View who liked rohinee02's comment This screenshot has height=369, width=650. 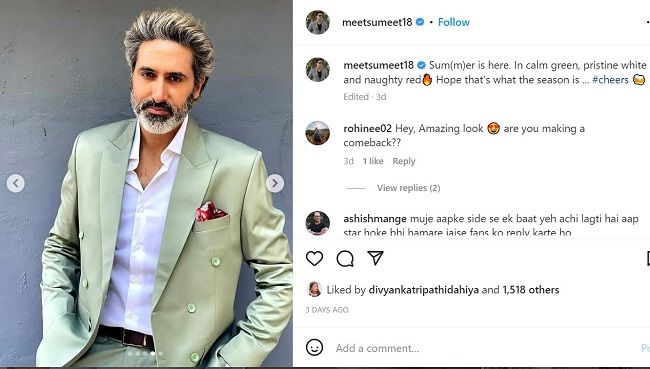(x=373, y=161)
